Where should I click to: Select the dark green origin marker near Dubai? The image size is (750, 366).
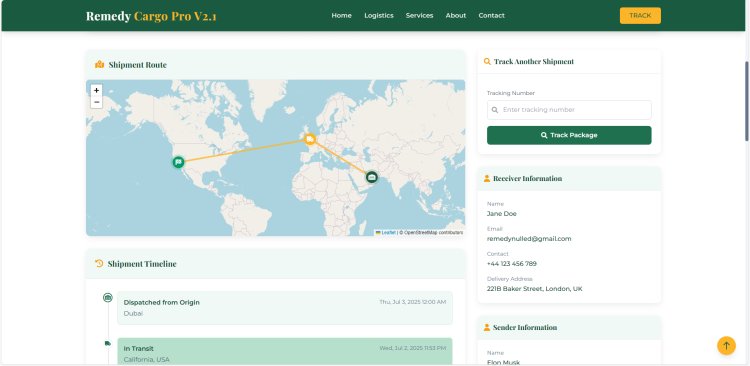pyautogui.click(x=372, y=177)
